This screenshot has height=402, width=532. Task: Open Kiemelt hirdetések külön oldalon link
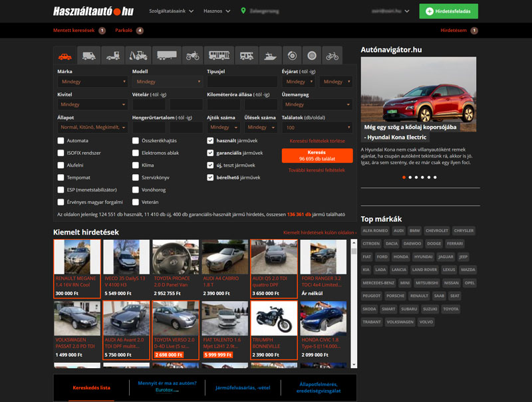(320, 233)
